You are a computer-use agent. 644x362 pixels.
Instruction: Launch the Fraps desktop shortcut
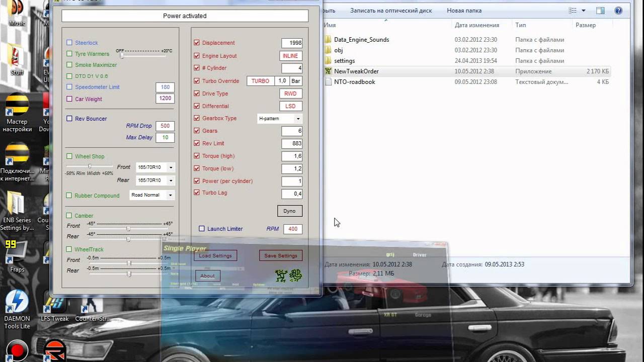click(x=17, y=257)
